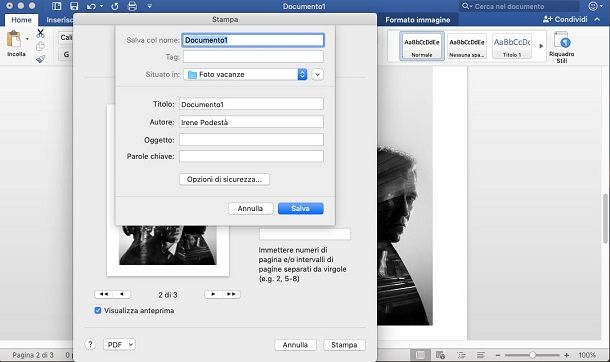Click the Tag input field
The width and height of the screenshot is (610, 362).
253,57
